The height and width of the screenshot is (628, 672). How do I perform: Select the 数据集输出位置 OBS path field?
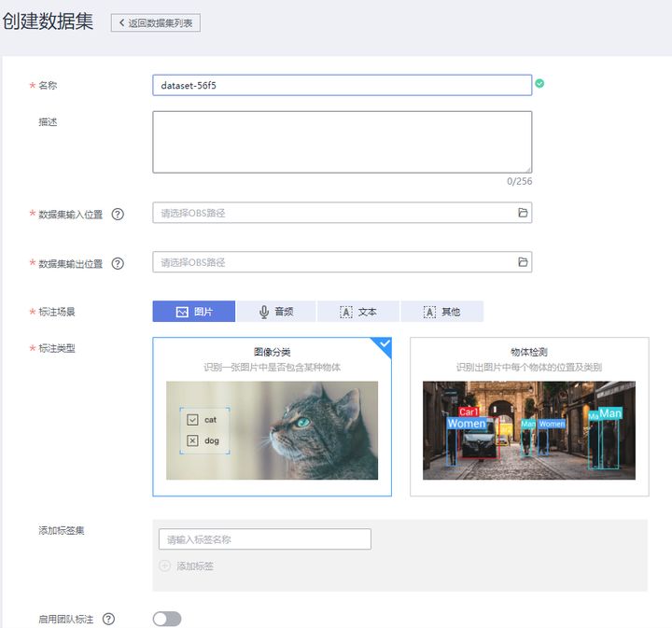(342, 261)
